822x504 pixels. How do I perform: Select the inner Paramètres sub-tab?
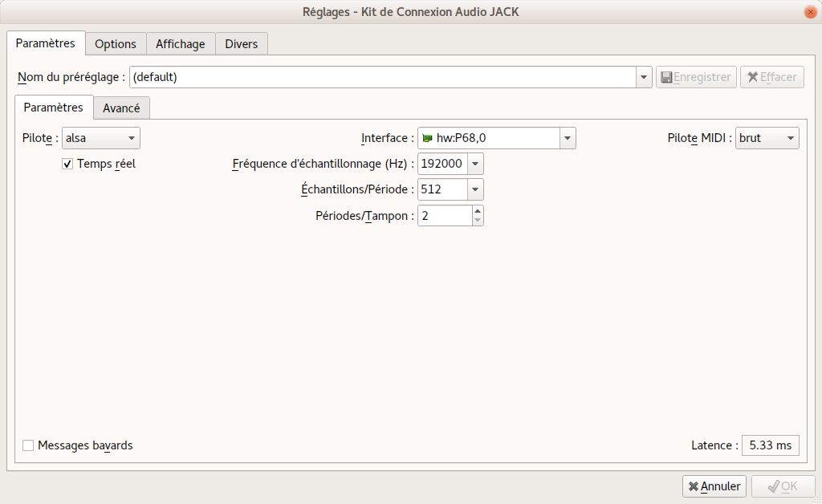54,108
